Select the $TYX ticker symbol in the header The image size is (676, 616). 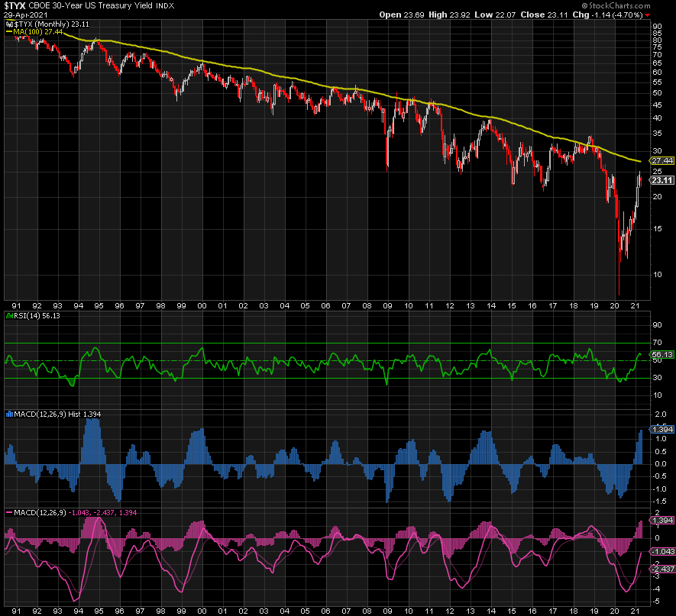tap(15, 5)
